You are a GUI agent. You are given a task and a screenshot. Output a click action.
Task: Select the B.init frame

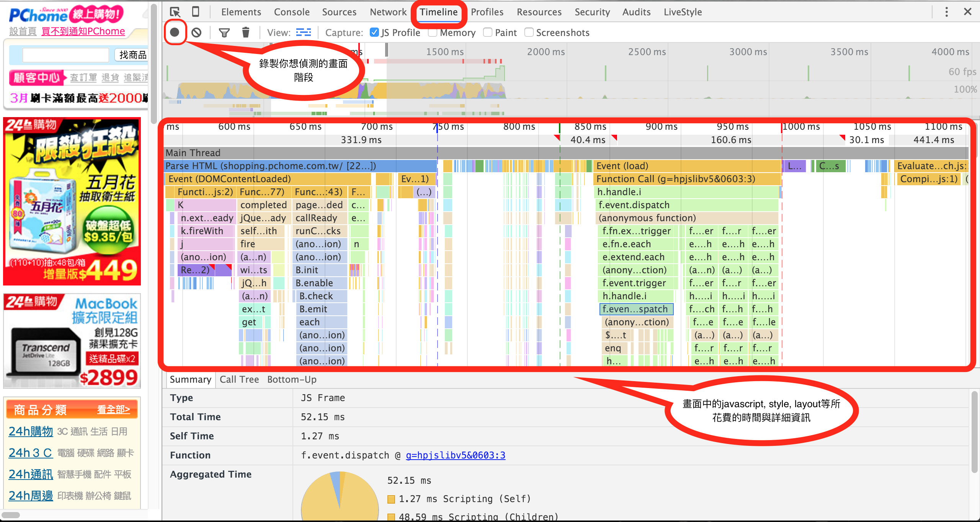pos(320,270)
